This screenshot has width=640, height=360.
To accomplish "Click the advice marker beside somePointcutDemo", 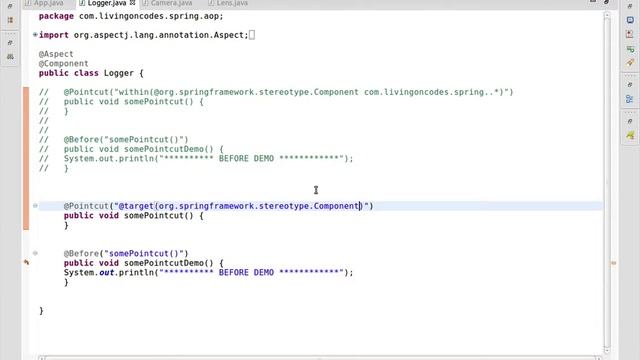I will click(x=27, y=262).
